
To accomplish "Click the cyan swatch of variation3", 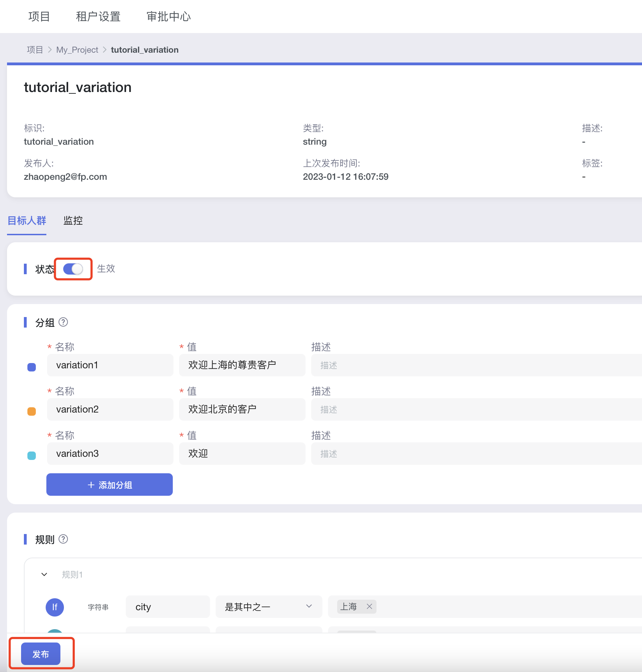I will [x=32, y=455].
